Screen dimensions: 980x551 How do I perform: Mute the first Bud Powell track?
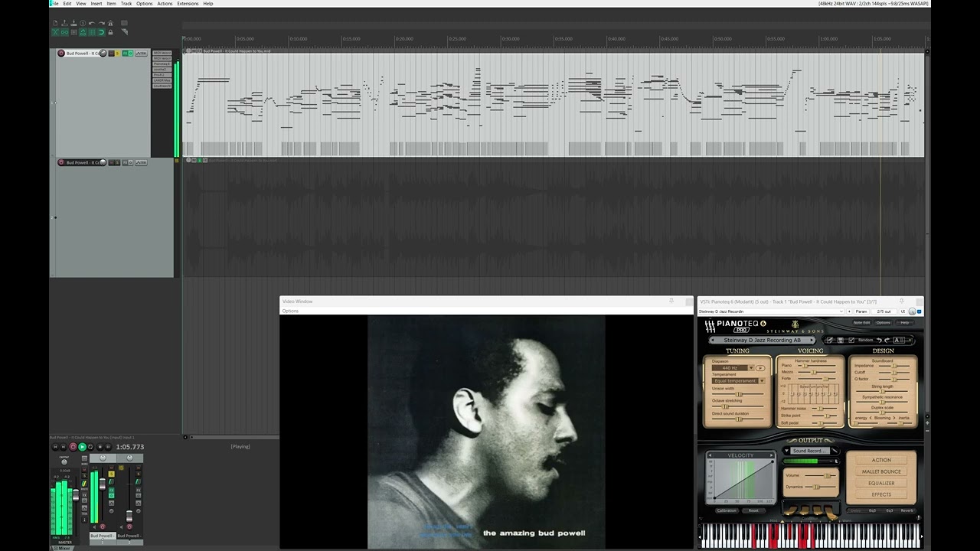coord(111,53)
